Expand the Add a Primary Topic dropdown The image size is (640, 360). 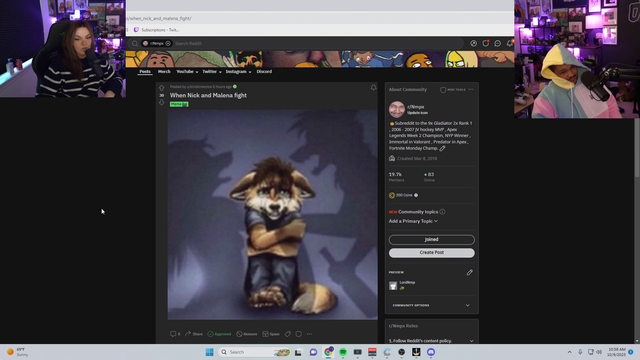pos(413,221)
